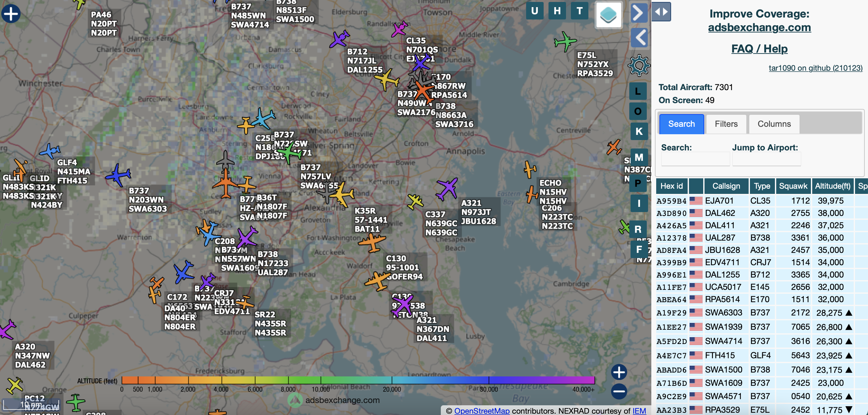Open the OpenStreetMap attribution link
The image size is (868, 415).
(481, 410)
